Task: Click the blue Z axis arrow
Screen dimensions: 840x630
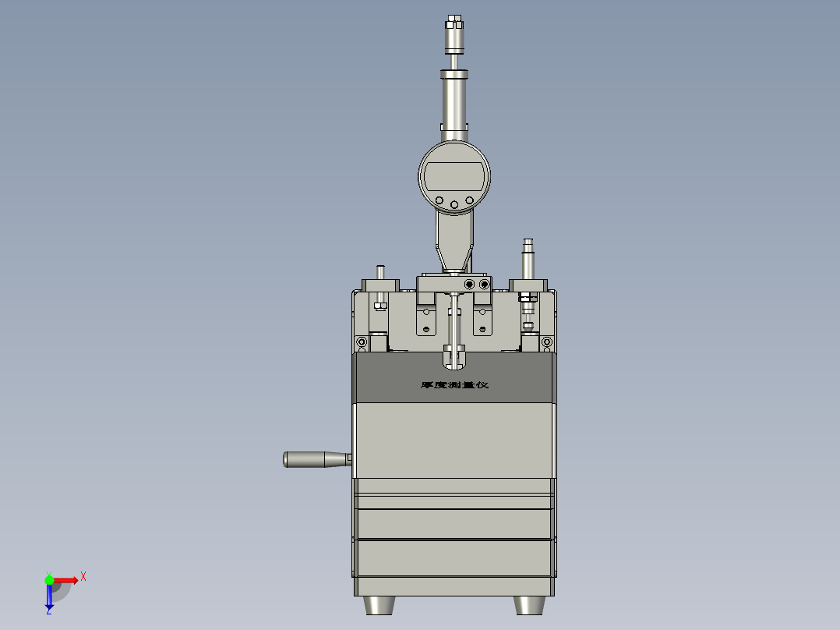Action: [x=49, y=596]
